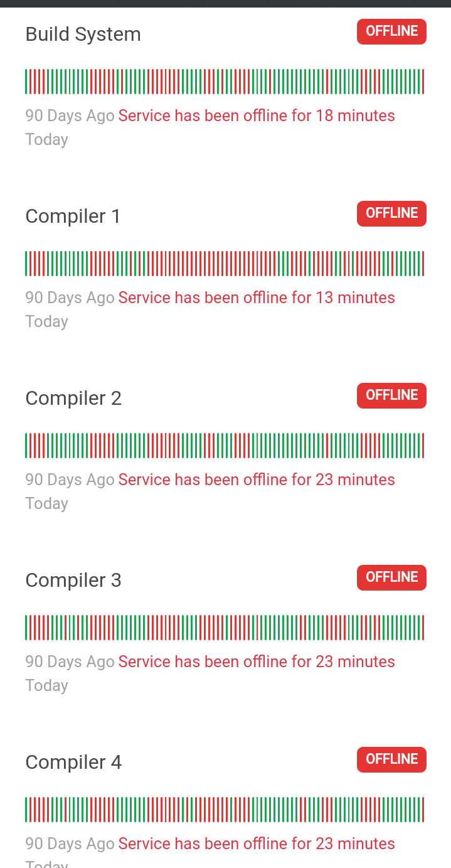Open the Compiler 3 service heading
The image size is (451, 868).
73,581
